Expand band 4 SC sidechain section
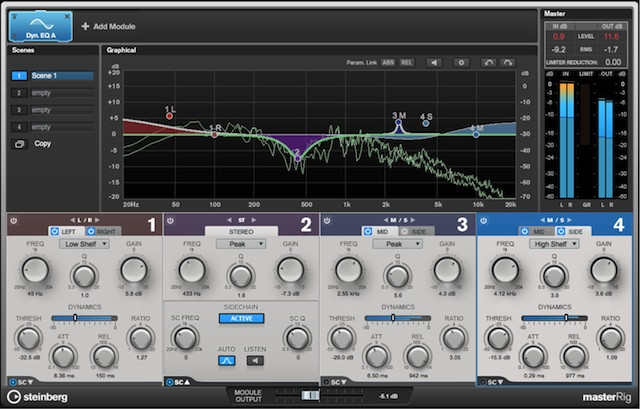 pyautogui.click(x=491, y=382)
